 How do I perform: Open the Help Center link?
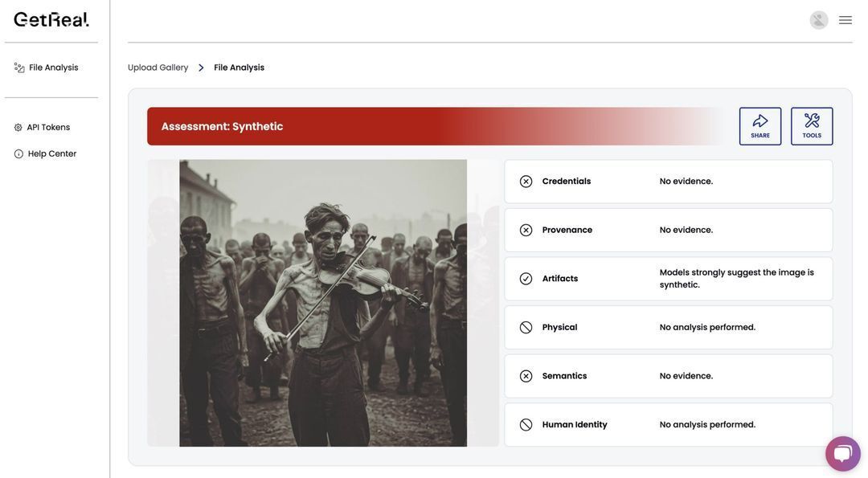52,153
